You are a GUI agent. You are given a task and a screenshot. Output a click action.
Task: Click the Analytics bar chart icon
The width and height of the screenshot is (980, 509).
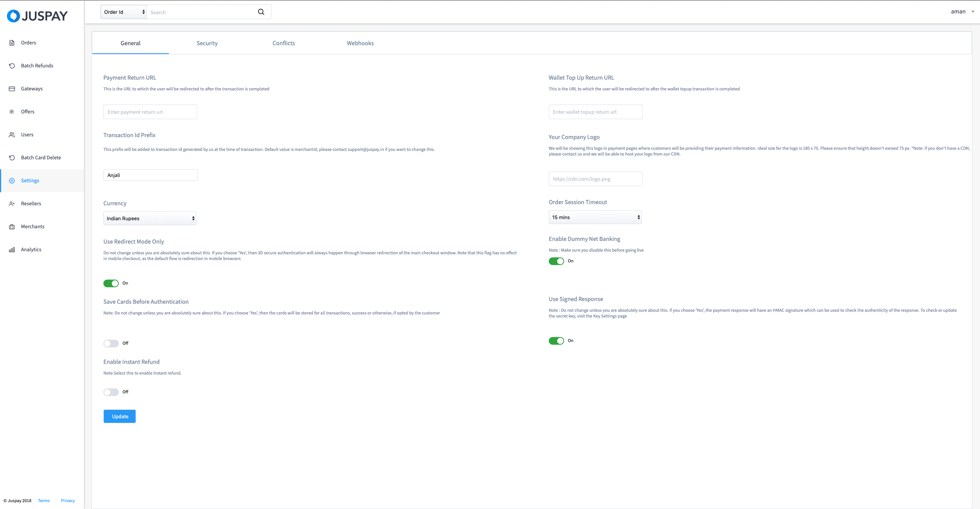click(x=12, y=250)
